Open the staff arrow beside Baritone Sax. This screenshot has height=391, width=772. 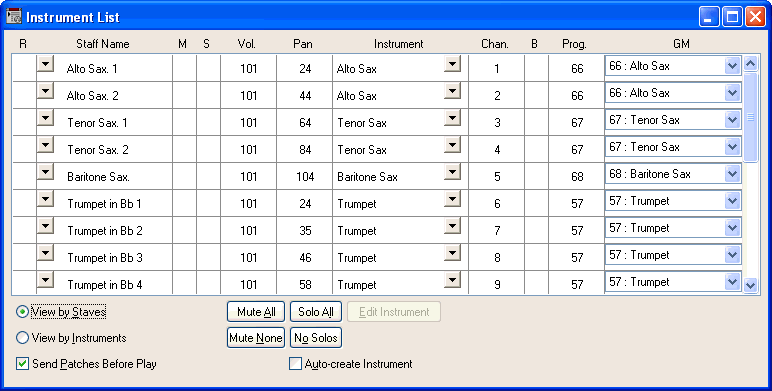[45, 172]
